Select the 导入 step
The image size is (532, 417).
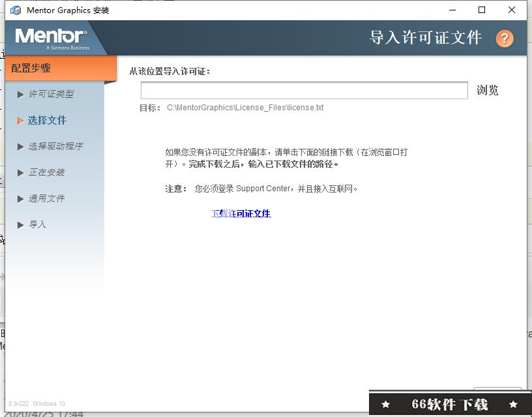37,224
